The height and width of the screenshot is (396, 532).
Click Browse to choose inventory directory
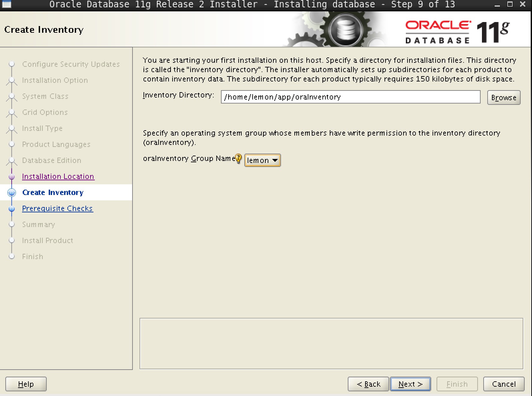pos(504,97)
